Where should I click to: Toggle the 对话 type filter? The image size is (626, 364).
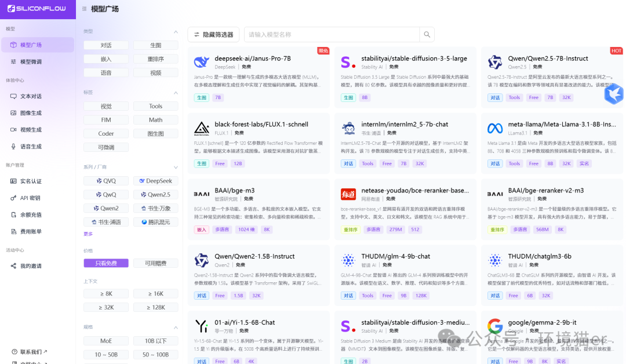tap(106, 45)
